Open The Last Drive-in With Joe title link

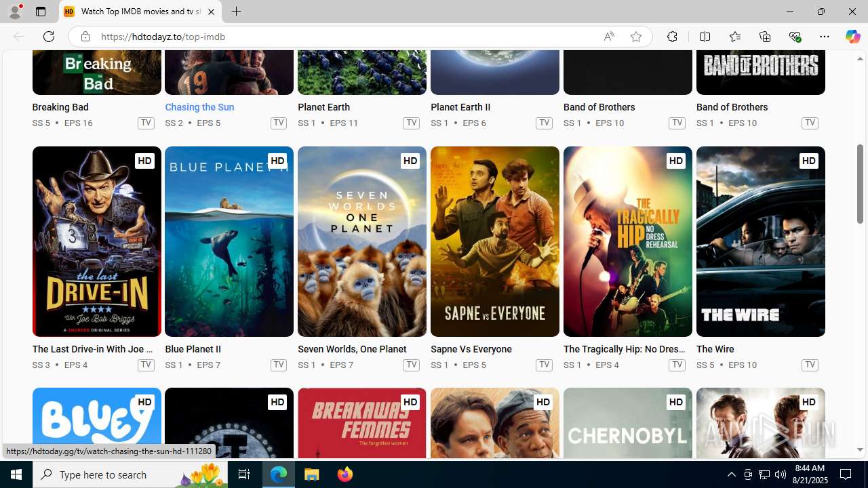coord(92,349)
